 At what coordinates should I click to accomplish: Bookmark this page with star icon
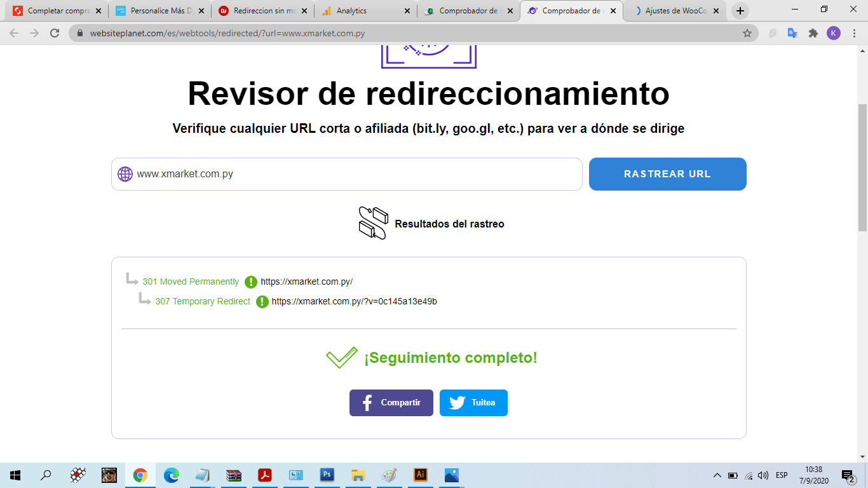pos(747,33)
